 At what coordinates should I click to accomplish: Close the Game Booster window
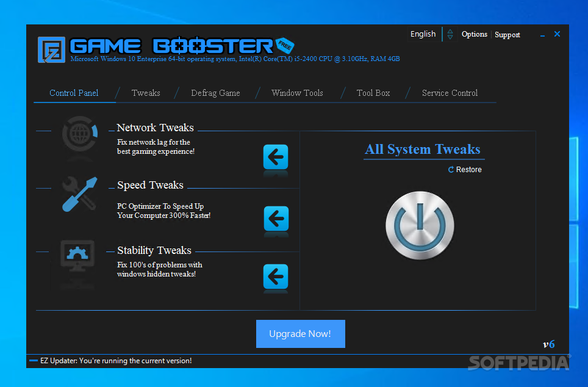pyautogui.click(x=558, y=34)
